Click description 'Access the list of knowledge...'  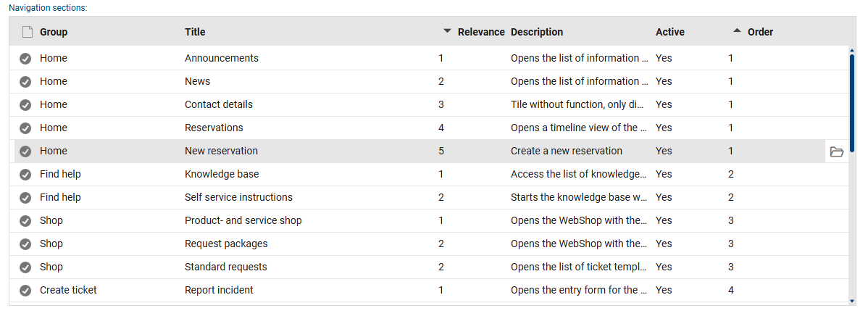[578, 175]
